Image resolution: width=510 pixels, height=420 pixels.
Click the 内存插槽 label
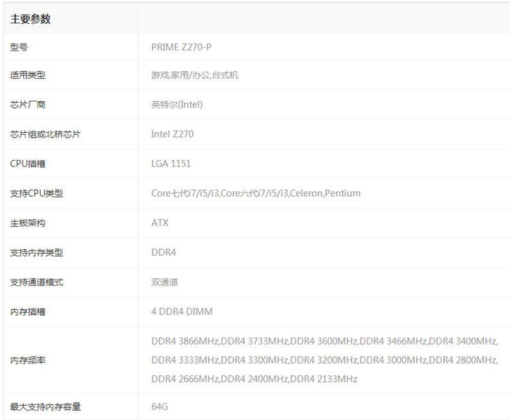[28, 312]
